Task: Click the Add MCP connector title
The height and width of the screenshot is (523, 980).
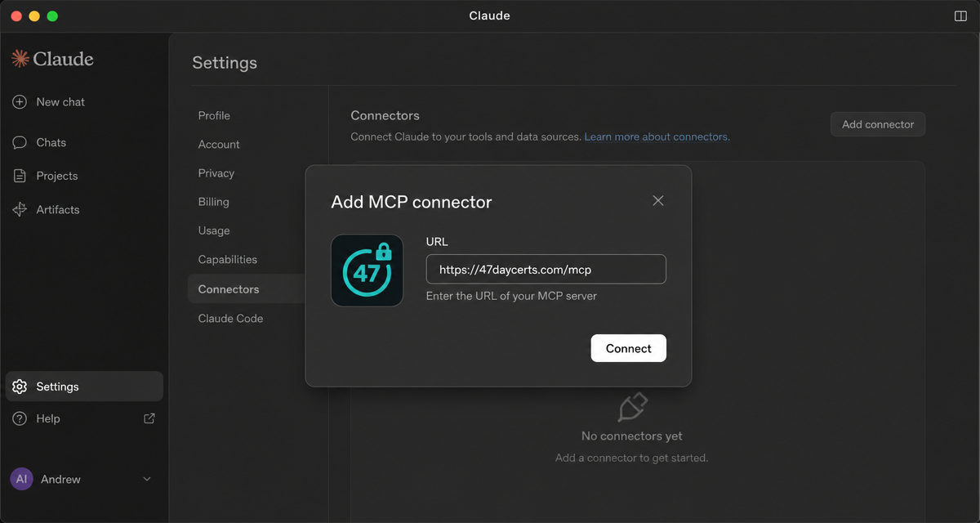Action: (412, 201)
